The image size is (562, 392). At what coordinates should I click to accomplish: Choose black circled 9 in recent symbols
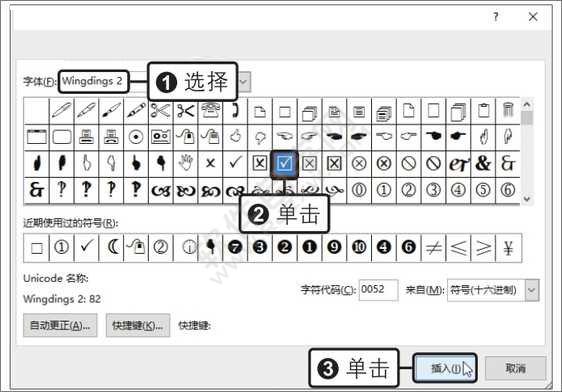(334, 247)
